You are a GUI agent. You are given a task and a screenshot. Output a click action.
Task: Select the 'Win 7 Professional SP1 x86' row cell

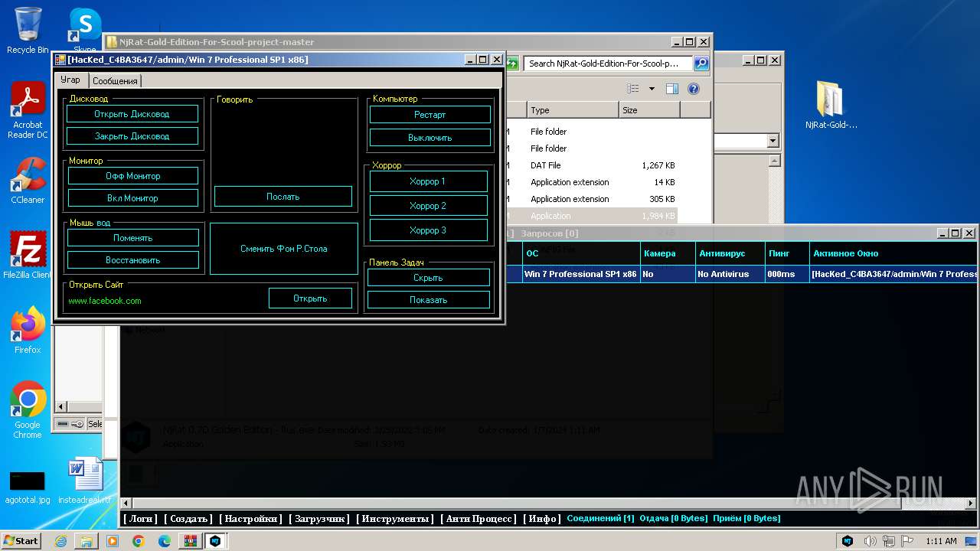581,274
